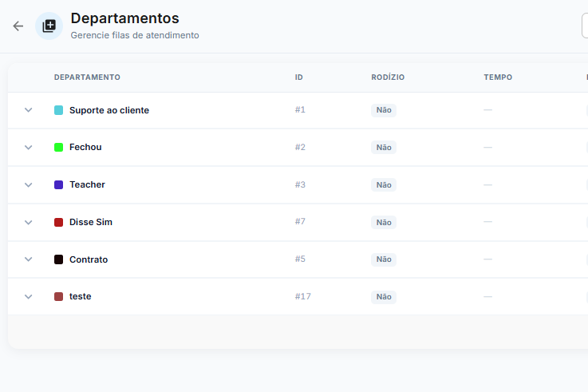588x392 pixels.
Task: Click the DEPARTAMENTO column header
Action: coord(87,77)
